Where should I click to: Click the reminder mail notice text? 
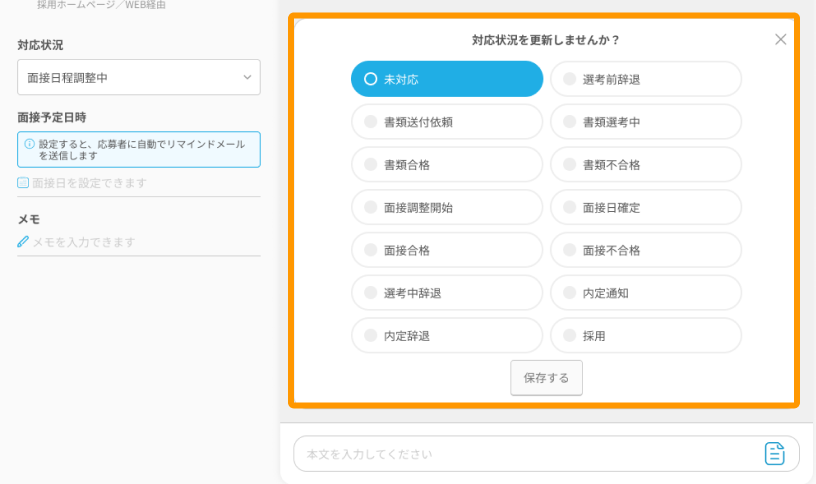[x=142, y=150]
